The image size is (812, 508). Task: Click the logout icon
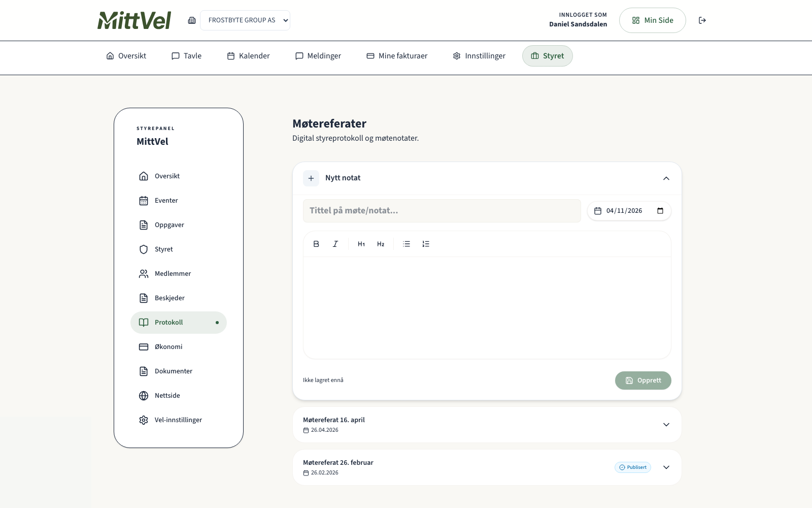tap(702, 20)
